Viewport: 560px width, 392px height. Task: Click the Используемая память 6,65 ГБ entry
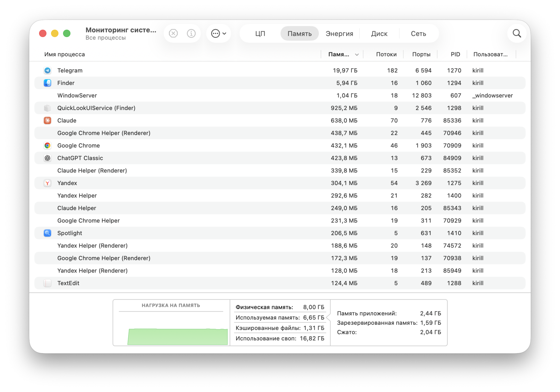[280, 318]
